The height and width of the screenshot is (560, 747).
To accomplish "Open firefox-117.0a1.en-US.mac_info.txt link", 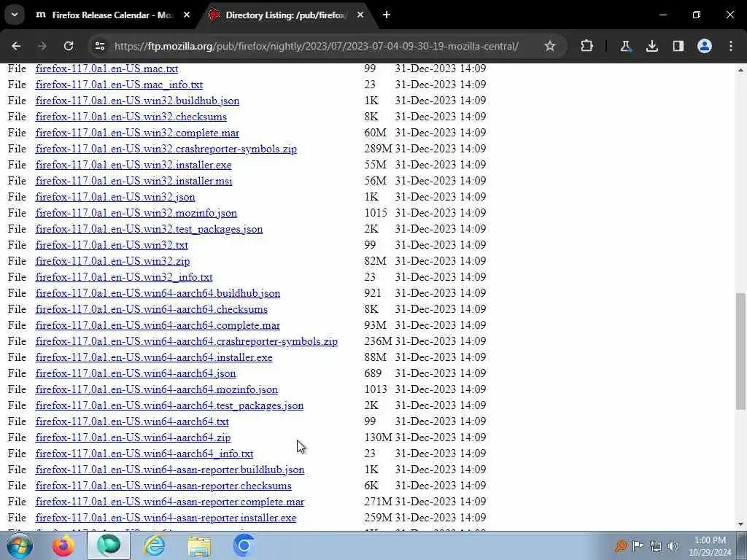I will [x=119, y=85].
